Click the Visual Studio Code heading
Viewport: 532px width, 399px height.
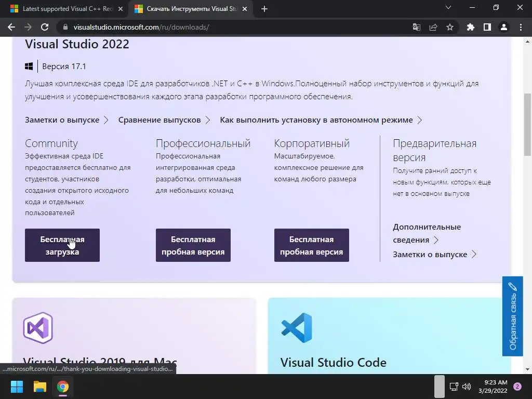click(x=333, y=363)
